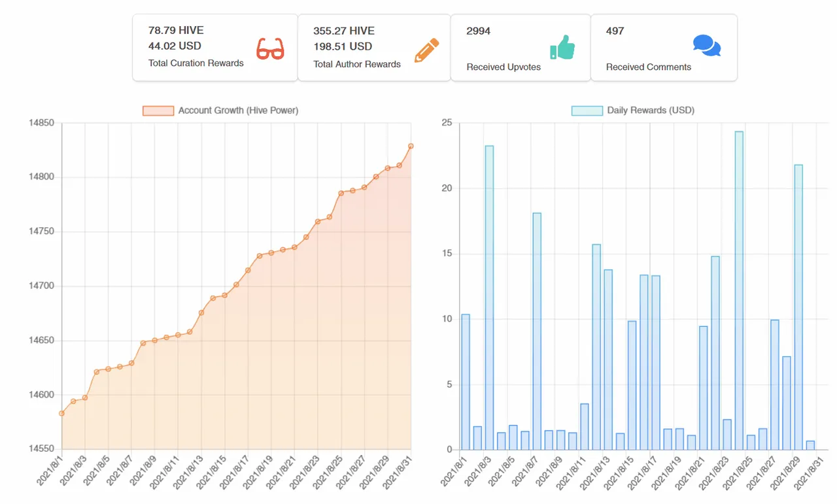This screenshot has width=837, height=504.
Task: Click the 2021/8/31 point on growth line
Action: (x=411, y=146)
